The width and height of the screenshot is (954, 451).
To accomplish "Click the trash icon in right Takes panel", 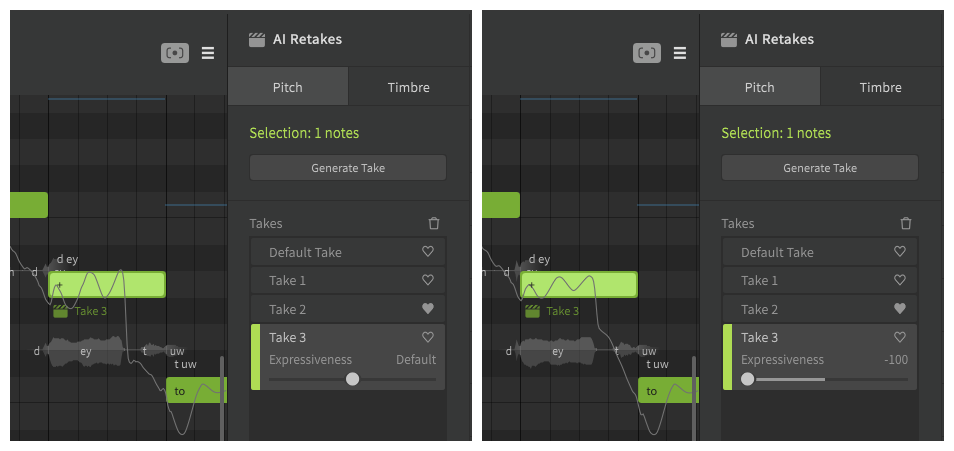I will click(906, 223).
